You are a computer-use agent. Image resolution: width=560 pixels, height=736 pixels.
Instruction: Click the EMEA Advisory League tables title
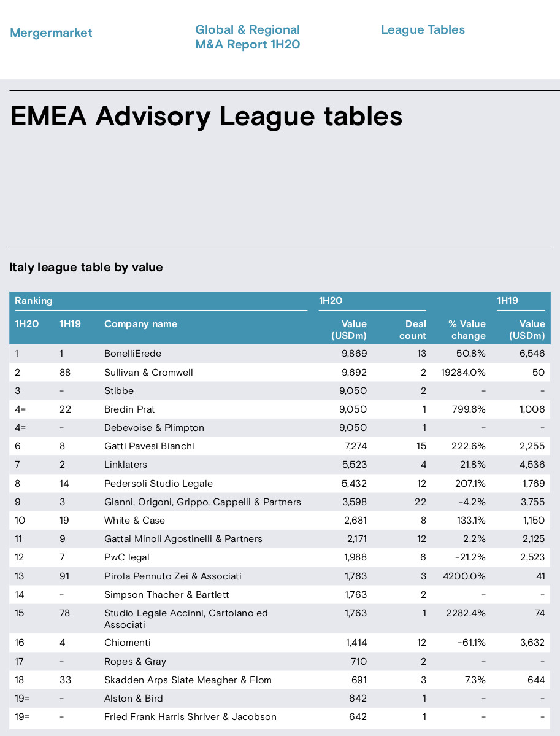206,117
